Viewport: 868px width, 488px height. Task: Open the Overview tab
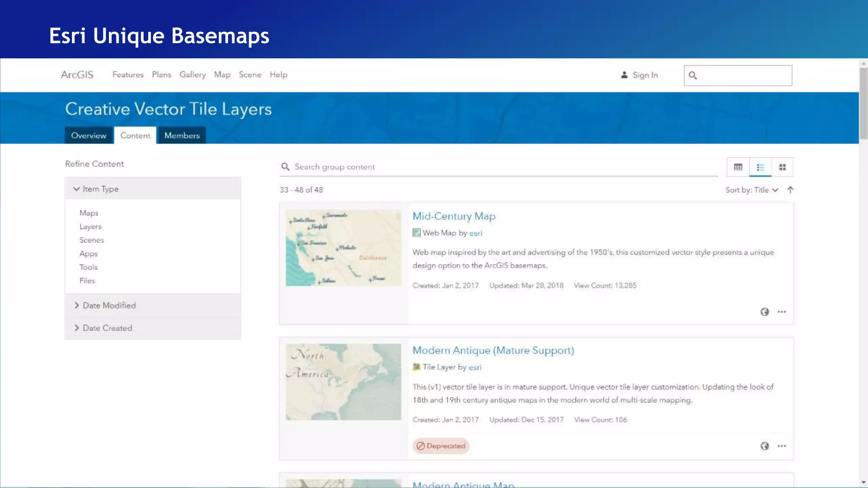(x=89, y=136)
